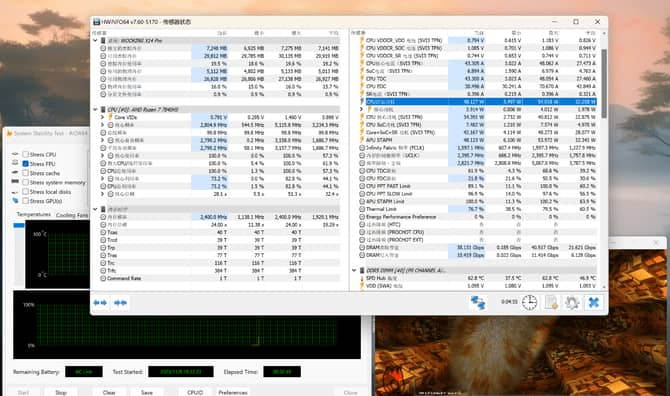Select the Energy Performance Preference row
Viewport: 670px width, 396px height.
coord(477,217)
